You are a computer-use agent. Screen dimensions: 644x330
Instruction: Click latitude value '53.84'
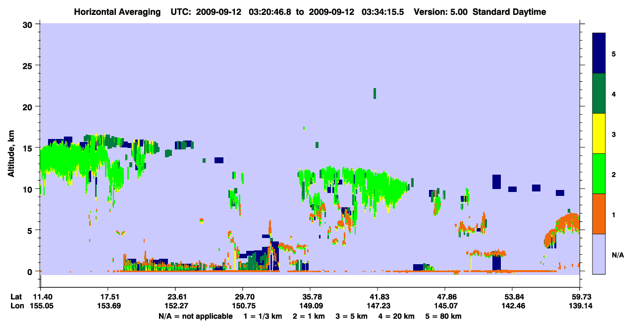click(x=512, y=296)
